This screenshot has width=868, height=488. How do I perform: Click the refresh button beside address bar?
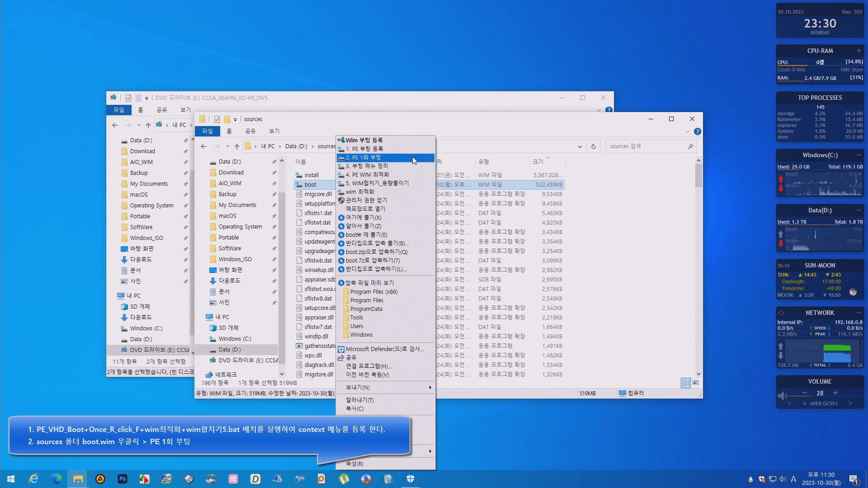click(x=594, y=146)
